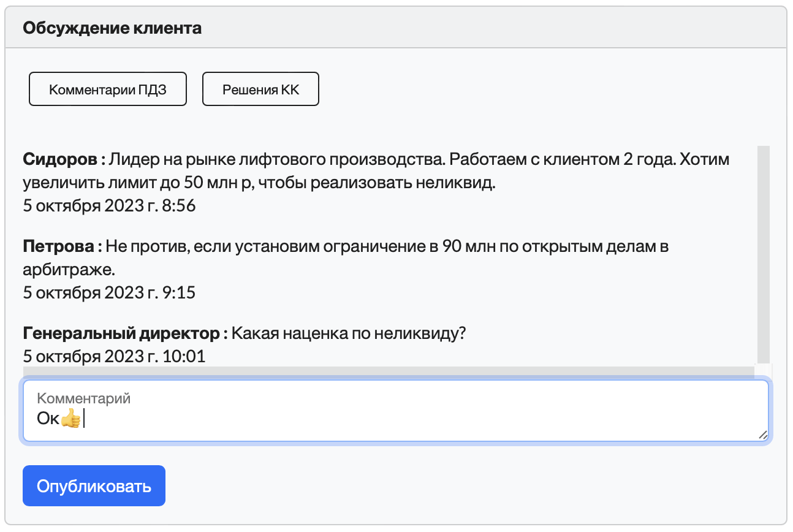
Task: Click the author name Петрова
Action: pos(59,246)
